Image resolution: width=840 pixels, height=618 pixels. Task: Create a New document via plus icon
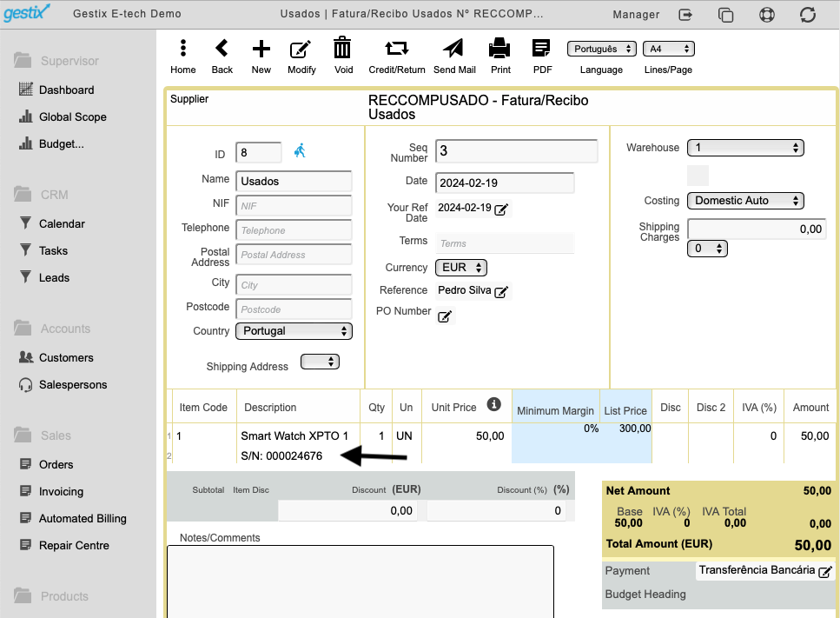click(261, 49)
